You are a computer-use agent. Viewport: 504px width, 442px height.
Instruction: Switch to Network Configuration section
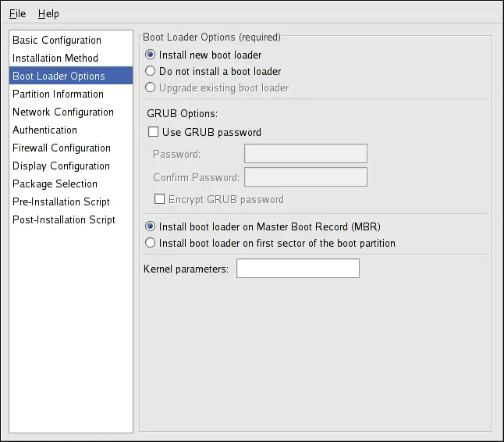coord(63,112)
